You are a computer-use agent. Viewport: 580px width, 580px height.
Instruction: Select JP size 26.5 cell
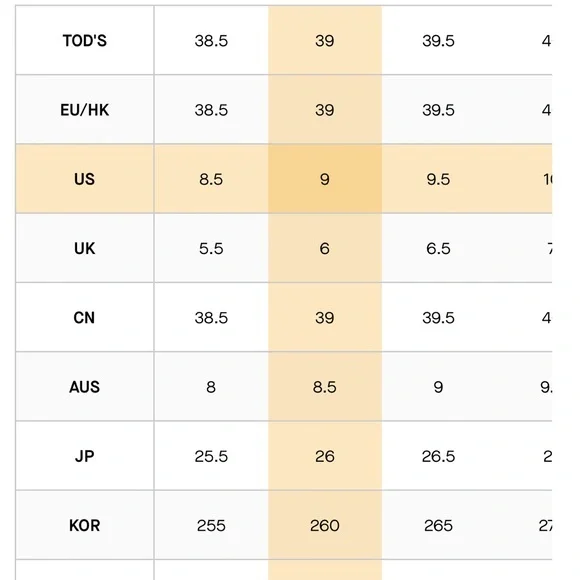438,456
